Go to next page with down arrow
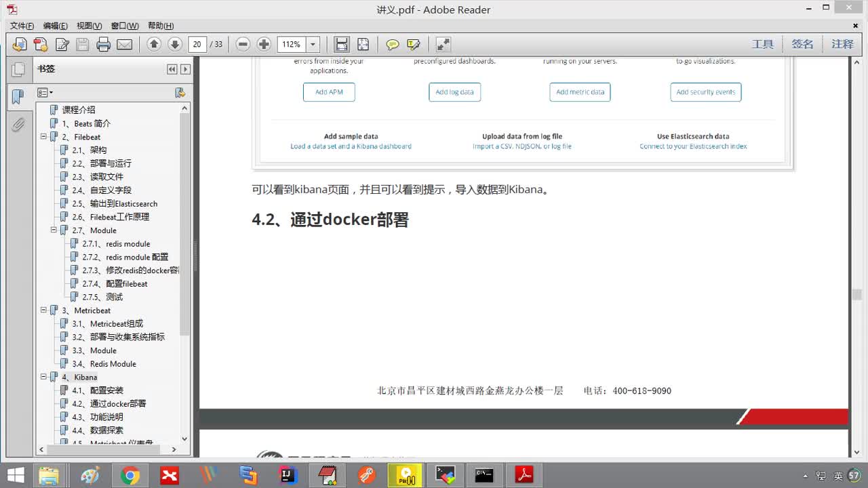 click(175, 44)
